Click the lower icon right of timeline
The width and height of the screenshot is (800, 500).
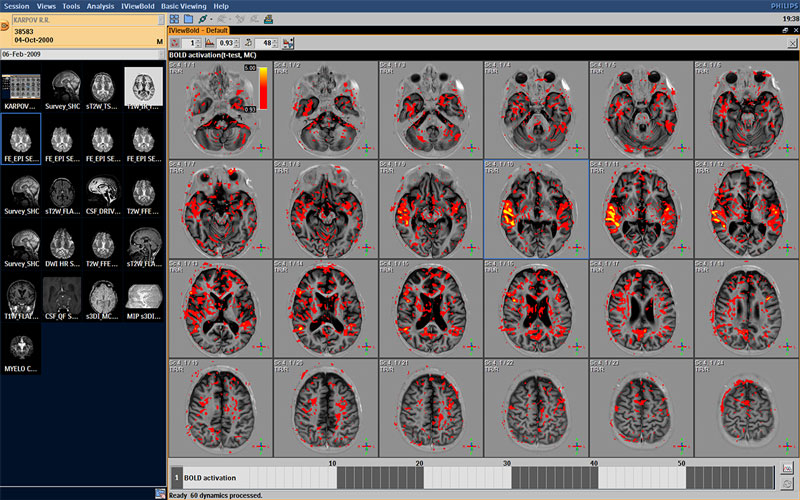[x=787, y=483]
